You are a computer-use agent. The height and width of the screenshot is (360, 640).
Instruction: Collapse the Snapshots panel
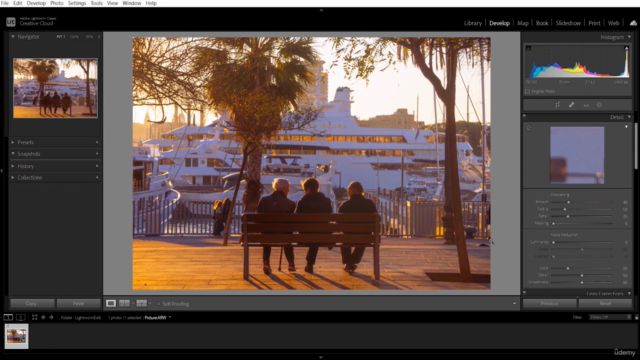point(13,153)
